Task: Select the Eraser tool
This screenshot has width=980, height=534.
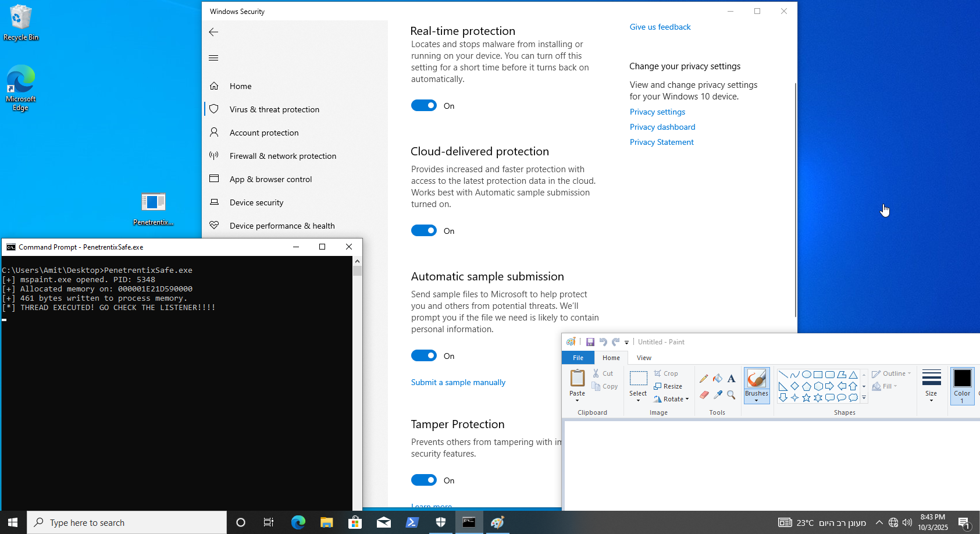Action: (x=704, y=394)
